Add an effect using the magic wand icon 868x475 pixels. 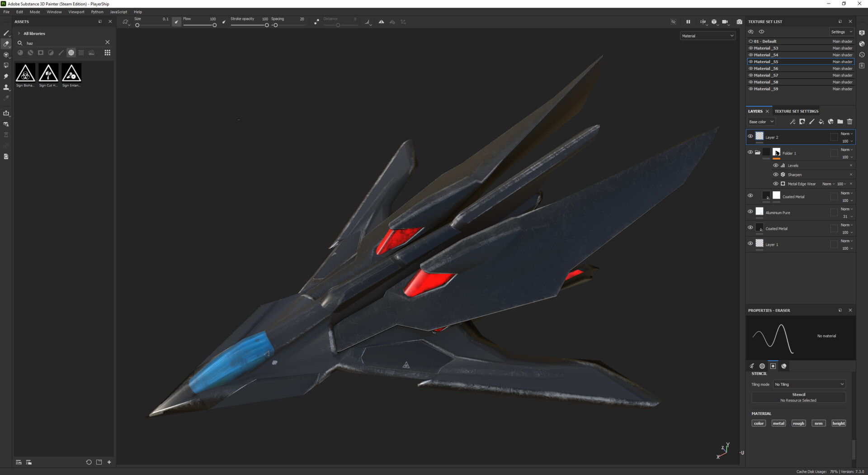coord(793,122)
